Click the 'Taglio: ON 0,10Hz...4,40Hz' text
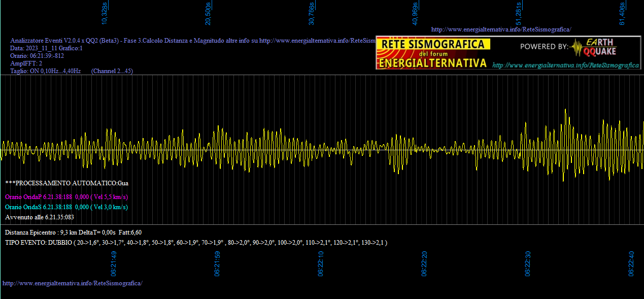This screenshot has height=299, width=644. point(46,71)
